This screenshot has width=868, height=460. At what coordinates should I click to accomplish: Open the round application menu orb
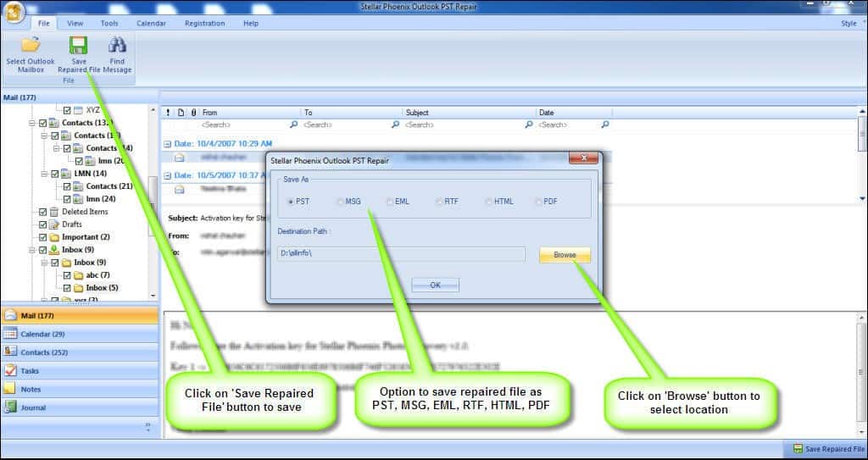(x=14, y=12)
